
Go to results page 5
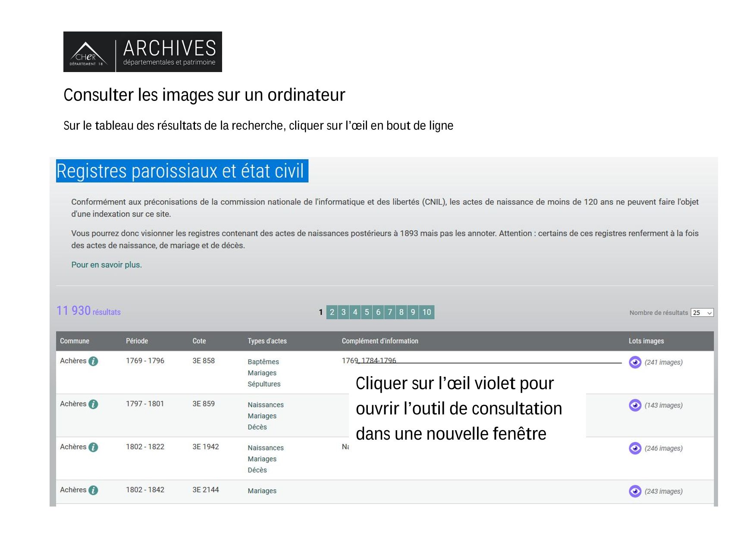pos(367,312)
